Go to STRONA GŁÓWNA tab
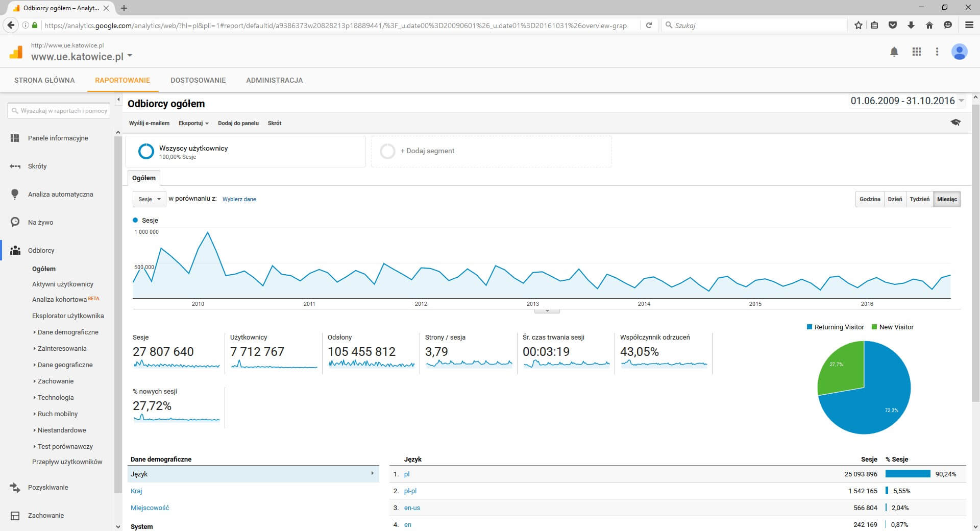Image resolution: width=980 pixels, height=531 pixels. 44,80
